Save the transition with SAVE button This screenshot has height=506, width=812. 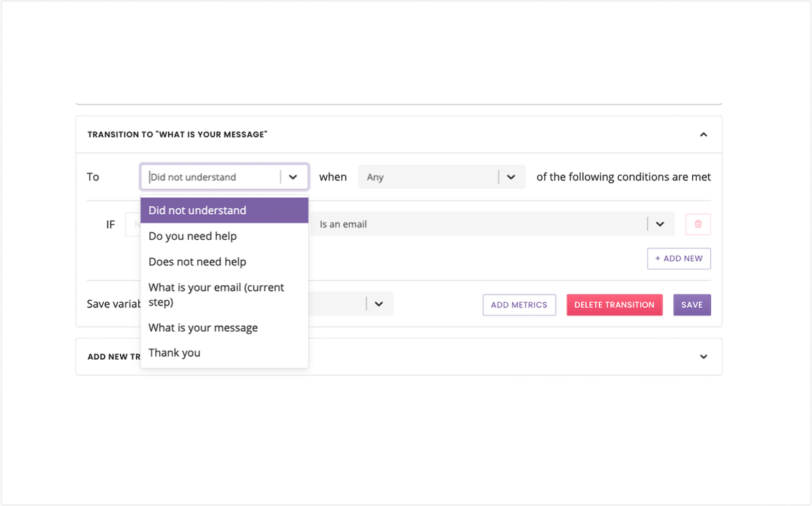(x=692, y=305)
